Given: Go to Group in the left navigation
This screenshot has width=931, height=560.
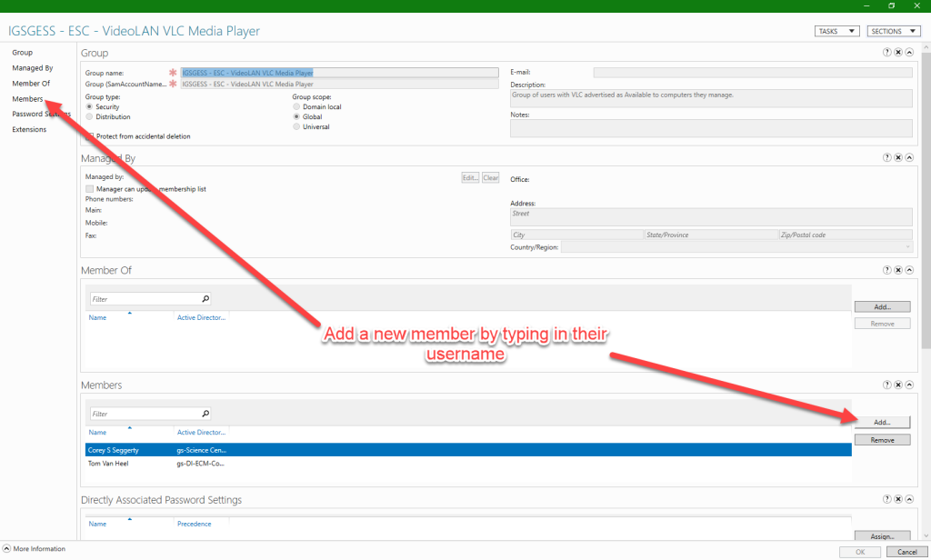Looking at the screenshot, I should [x=23, y=52].
